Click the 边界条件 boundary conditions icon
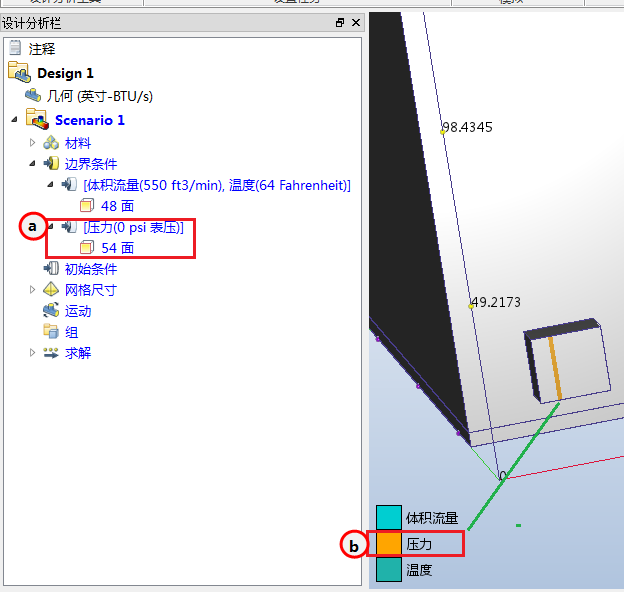The image size is (624, 592). coord(51,164)
